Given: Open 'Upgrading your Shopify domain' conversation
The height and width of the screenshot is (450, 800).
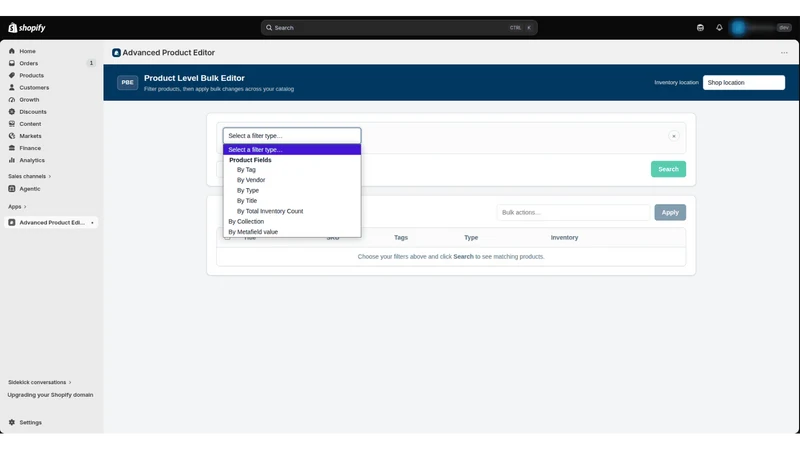Looking at the screenshot, I should (50, 395).
